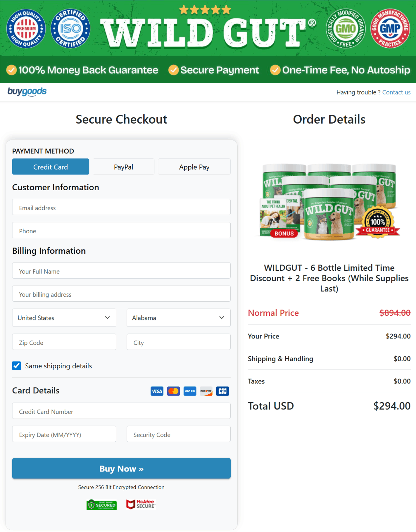Screen dimensions: 416x532
Task: Click the Discover card icon
Action: click(x=206, y=391)
